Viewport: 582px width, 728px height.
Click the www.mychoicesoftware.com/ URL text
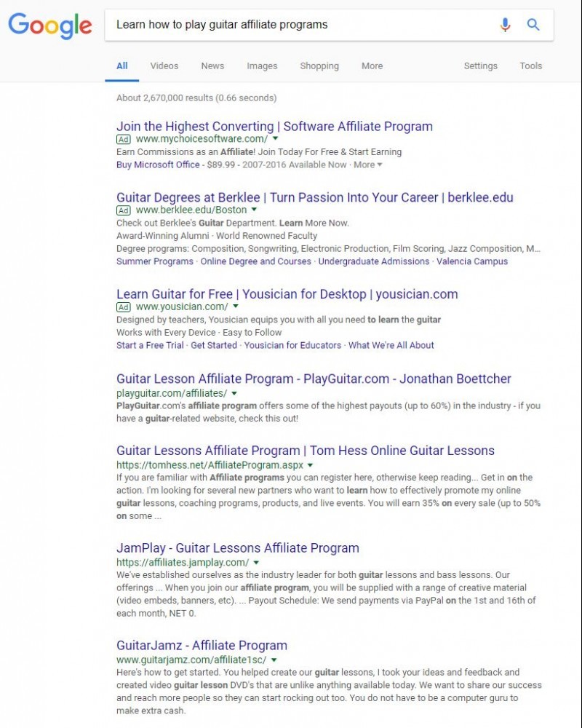202,139
